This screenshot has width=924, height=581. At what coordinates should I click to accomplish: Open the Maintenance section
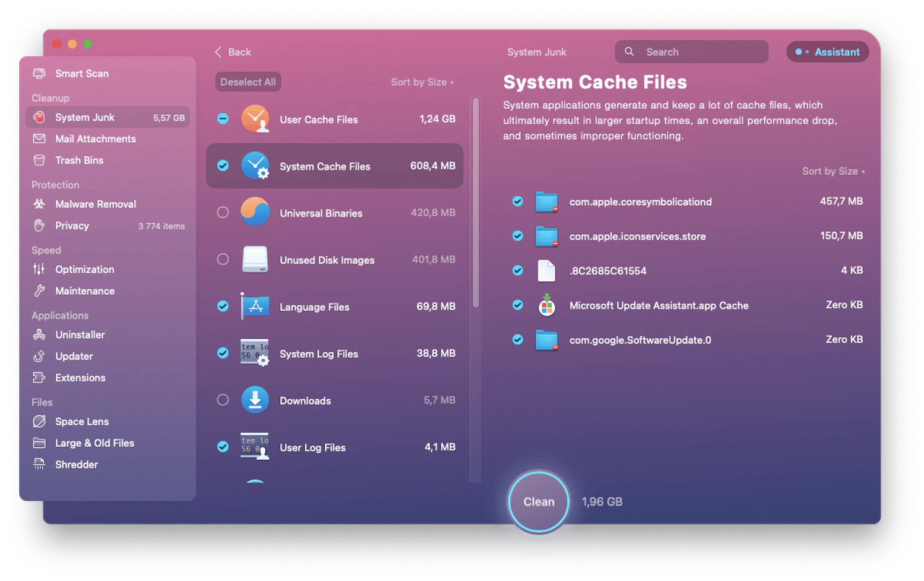coord(85,291)
